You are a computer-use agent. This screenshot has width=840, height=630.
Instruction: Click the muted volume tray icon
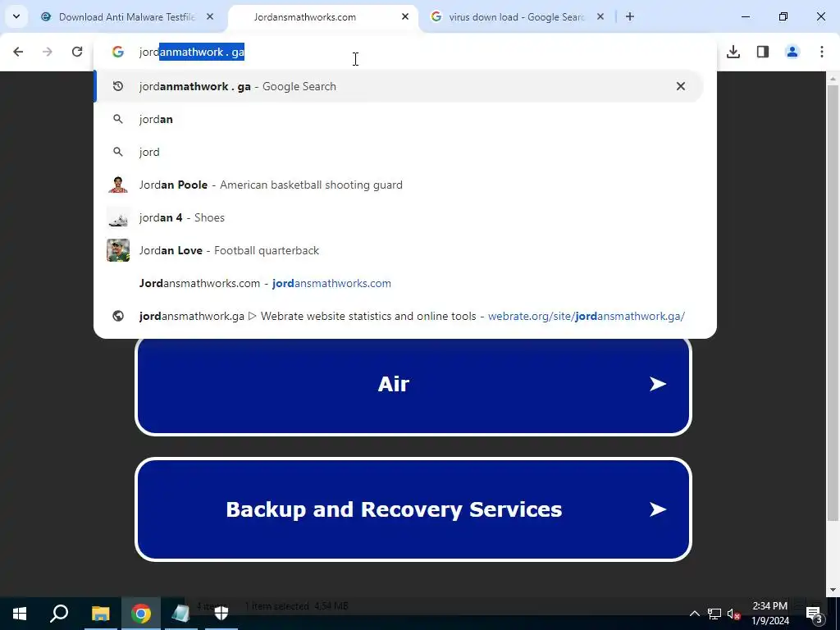coord(733,614)
